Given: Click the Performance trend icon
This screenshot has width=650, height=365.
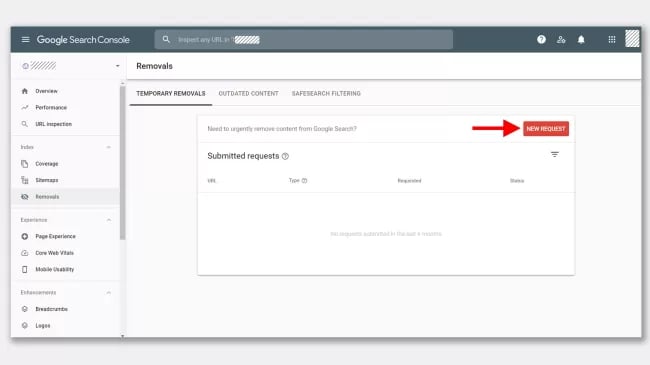Looking at the screenshot, I should (24, 107).
